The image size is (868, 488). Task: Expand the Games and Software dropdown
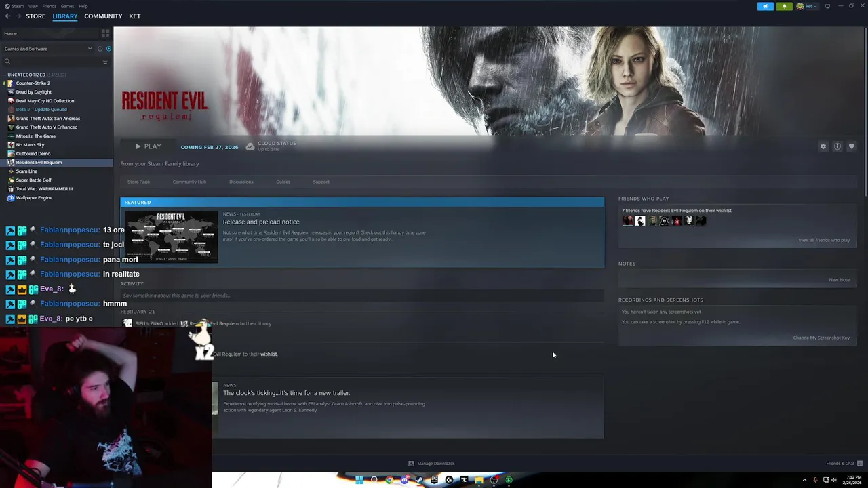tap(47, 49)
